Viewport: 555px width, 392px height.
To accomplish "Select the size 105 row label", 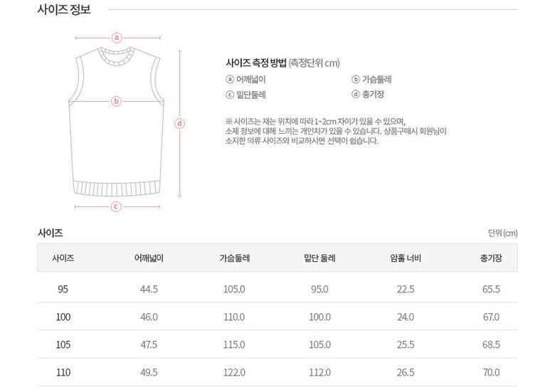I will click(63, 344).
